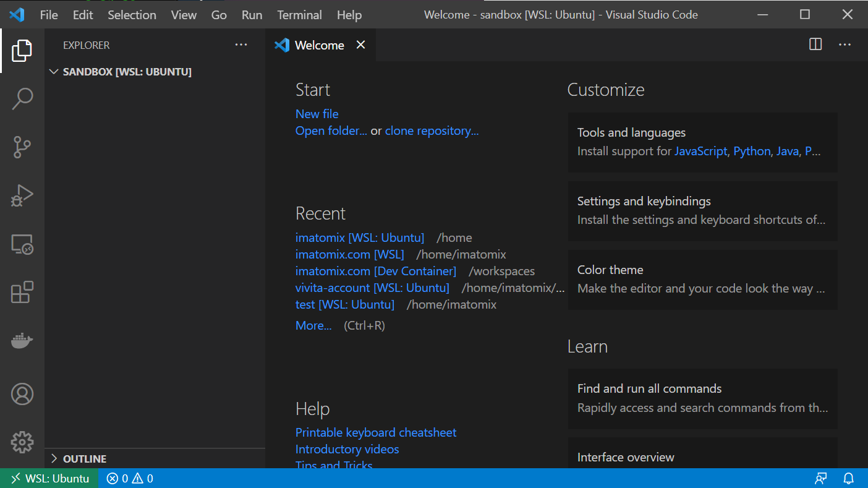Viewport: 868px width, 488px height.
Task: Open the problems errors and warnings indicator
Action: pyautogui.click(x=130, y=478)
